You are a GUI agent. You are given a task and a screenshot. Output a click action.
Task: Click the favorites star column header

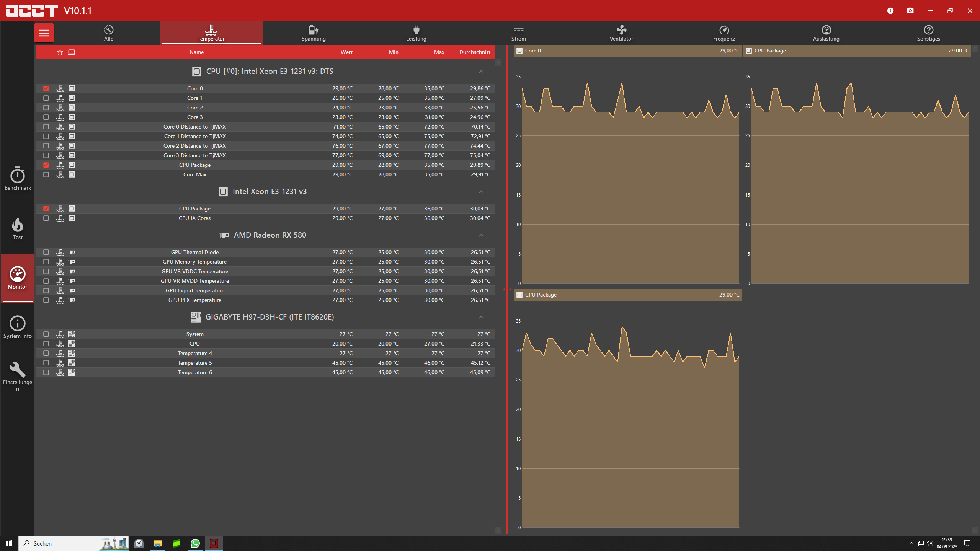[x=60, y=52]
